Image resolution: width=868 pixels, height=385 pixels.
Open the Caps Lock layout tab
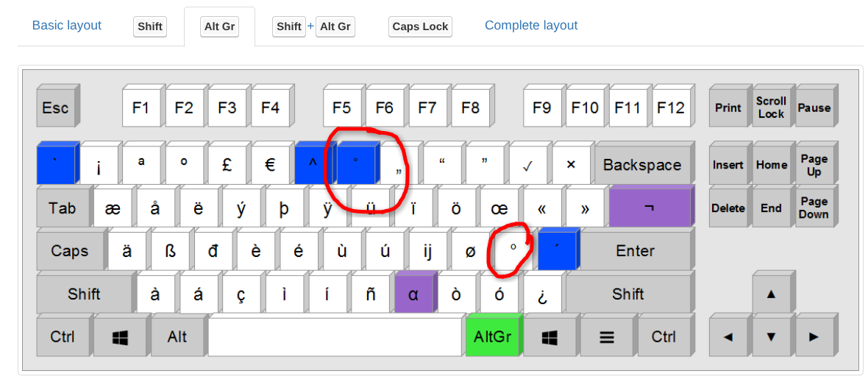pos(420,27)
